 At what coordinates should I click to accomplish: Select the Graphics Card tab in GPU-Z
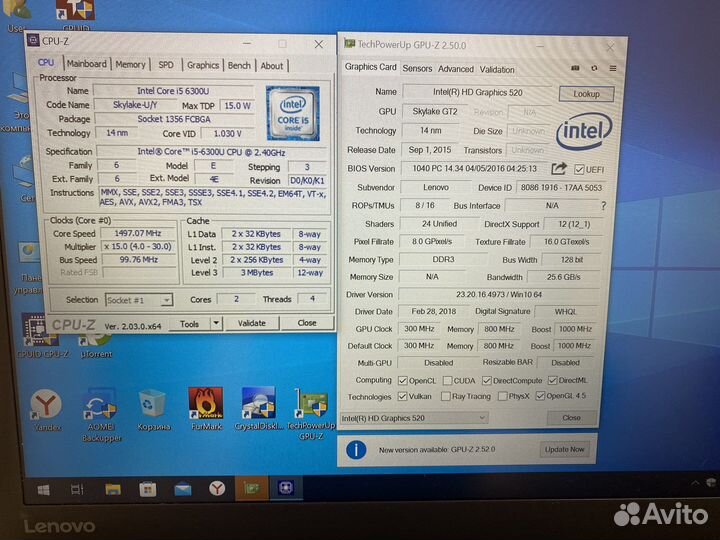pos(371,67)
